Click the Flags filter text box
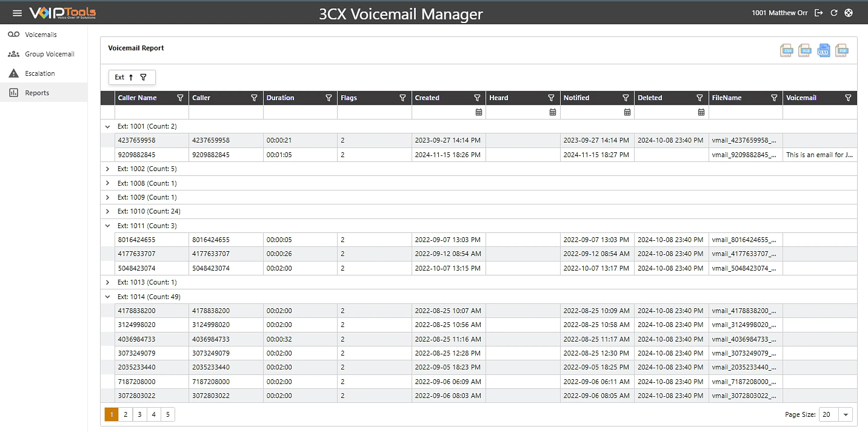868x432 pixels. point(375,112)
